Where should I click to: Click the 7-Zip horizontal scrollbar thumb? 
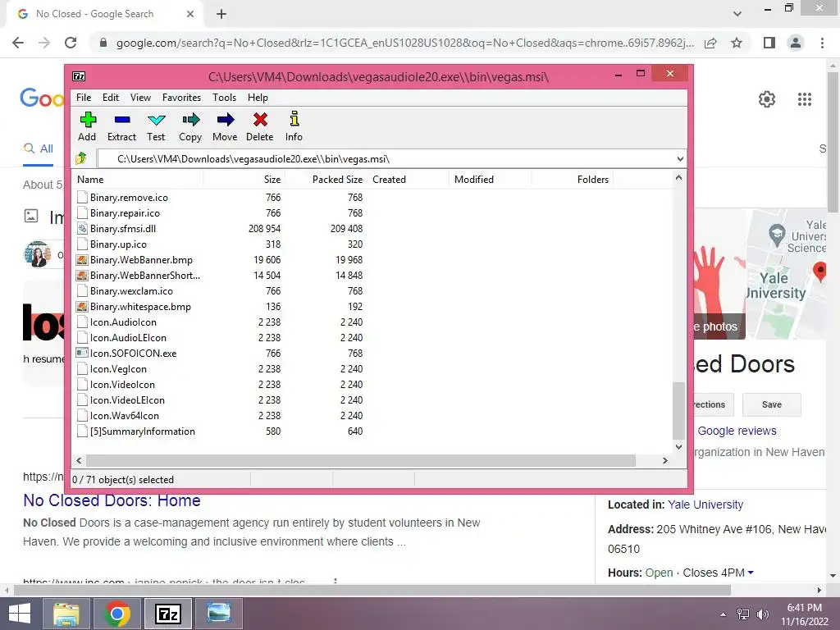point(361,461)
